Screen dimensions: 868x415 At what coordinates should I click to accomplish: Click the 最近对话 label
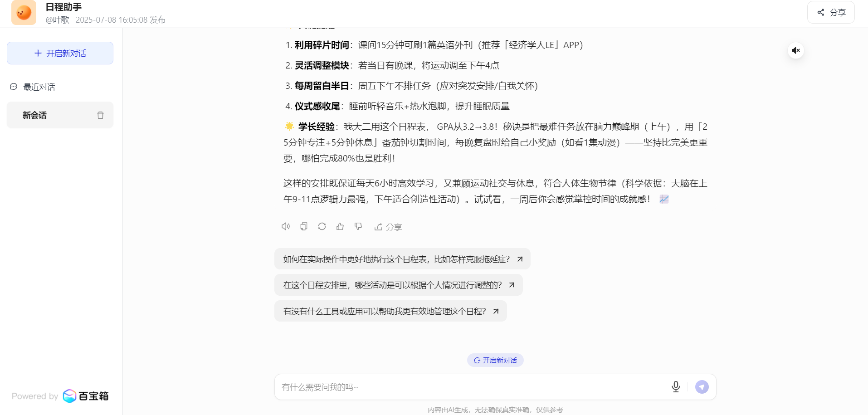click(x=39, y=87)
